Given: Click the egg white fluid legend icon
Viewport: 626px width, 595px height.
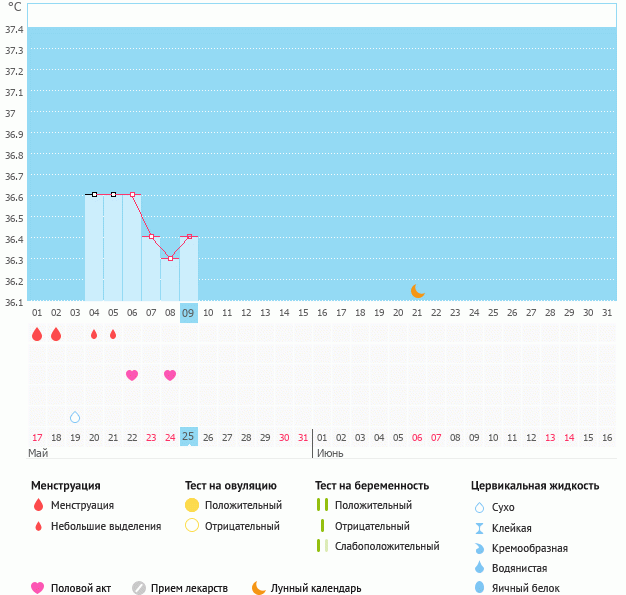Looking at the screenshot, I should pos(480,588).
